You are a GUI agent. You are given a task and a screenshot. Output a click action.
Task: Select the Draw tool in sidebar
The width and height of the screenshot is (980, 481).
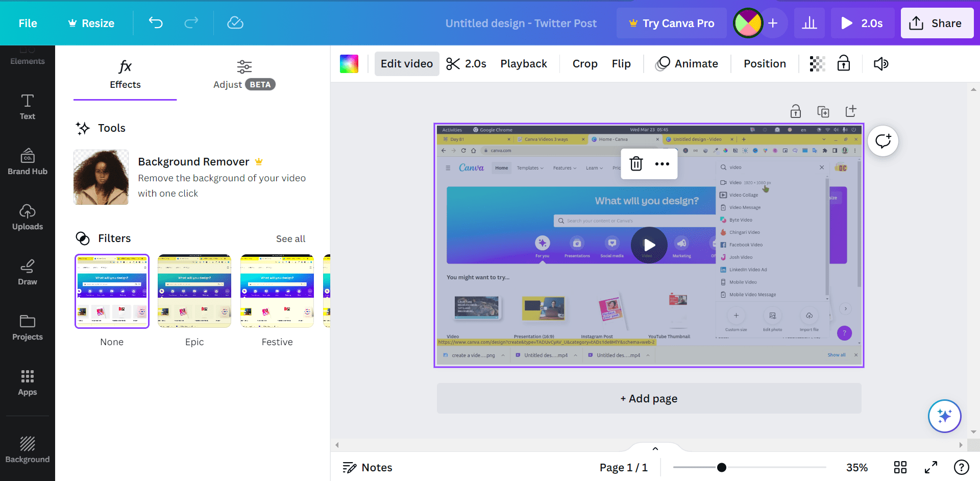point(28,273)
